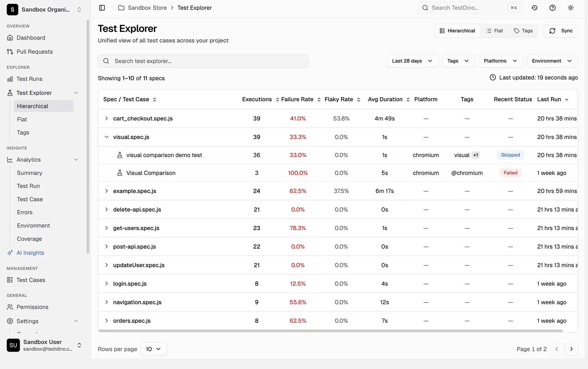Open the Rows per page dropdown
Screen dimensions: 588x369
(153, 349)
